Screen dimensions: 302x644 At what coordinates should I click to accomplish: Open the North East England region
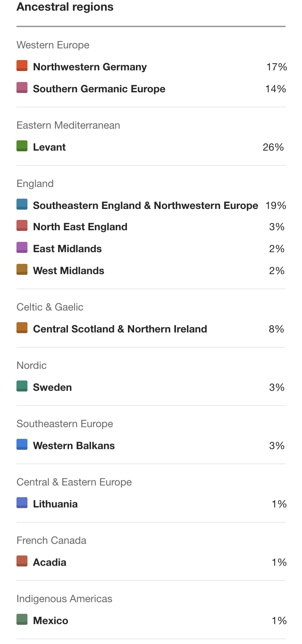point(80,227)
